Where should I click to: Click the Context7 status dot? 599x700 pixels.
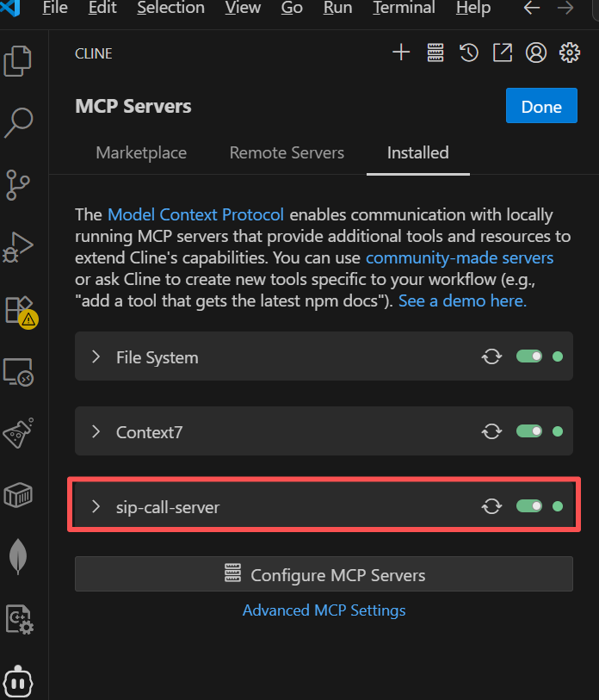558,431
